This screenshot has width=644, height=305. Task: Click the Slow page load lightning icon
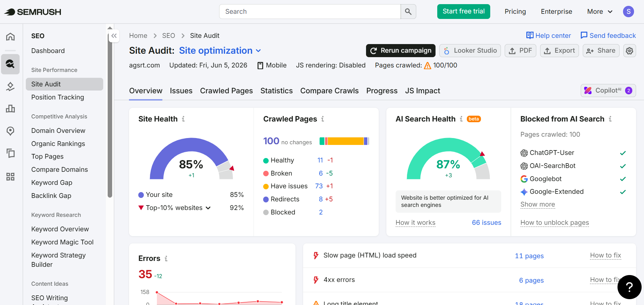click(x=316, y=255)
